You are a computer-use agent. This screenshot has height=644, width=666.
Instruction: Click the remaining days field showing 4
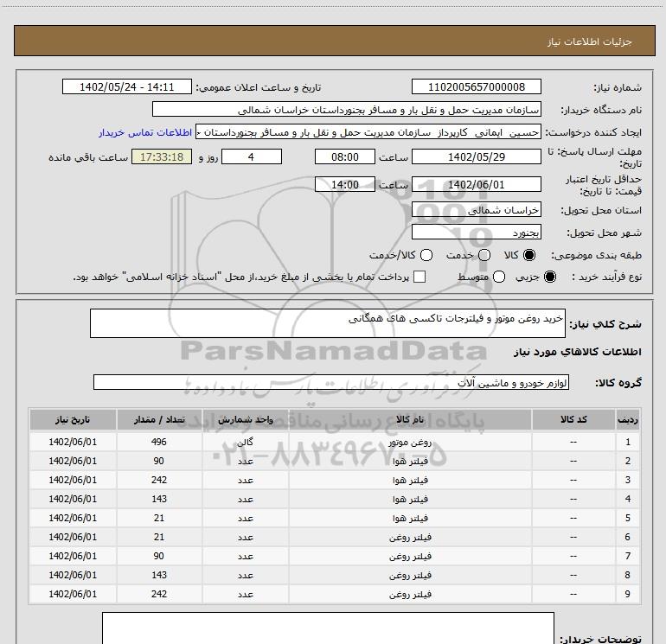tap(252, 156)
